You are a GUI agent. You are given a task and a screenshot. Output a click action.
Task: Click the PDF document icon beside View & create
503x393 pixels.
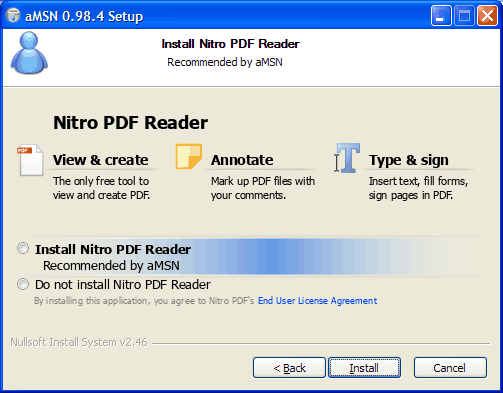(x=31, y=160)
